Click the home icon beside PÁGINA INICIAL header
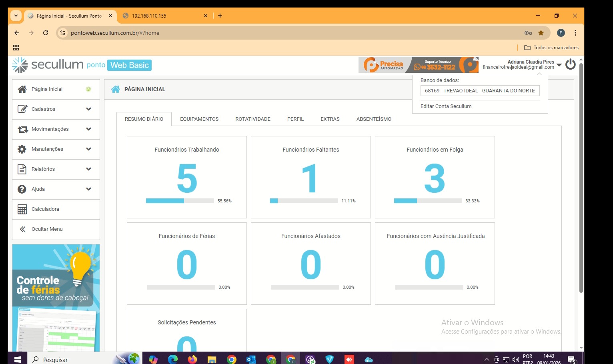The image size is (613, 364). [116, 89]
